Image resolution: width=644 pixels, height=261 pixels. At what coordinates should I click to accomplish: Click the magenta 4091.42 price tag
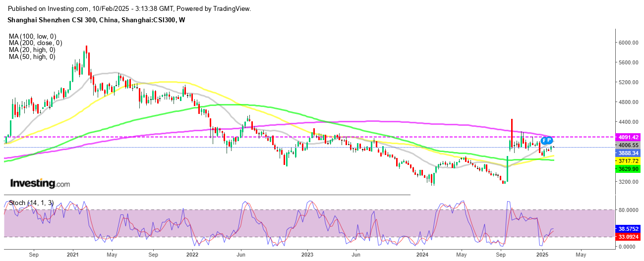point(628,137)
